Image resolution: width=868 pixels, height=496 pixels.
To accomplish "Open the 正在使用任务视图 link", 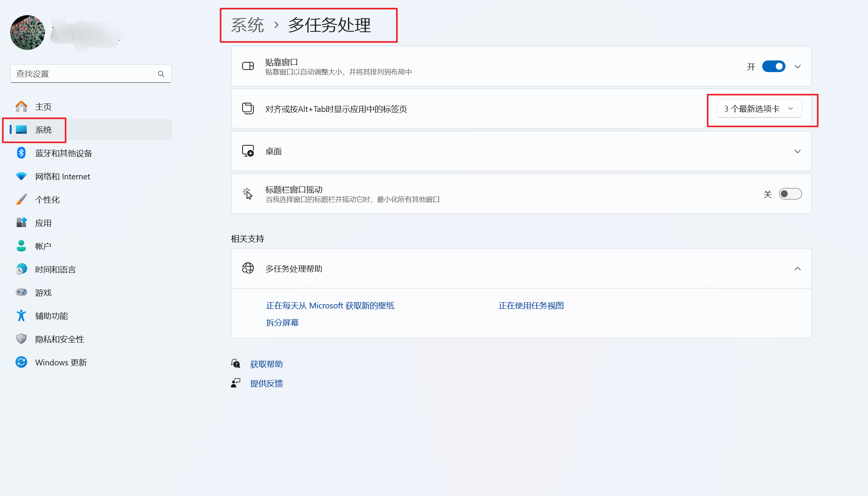I will click(x=531, y=306).
